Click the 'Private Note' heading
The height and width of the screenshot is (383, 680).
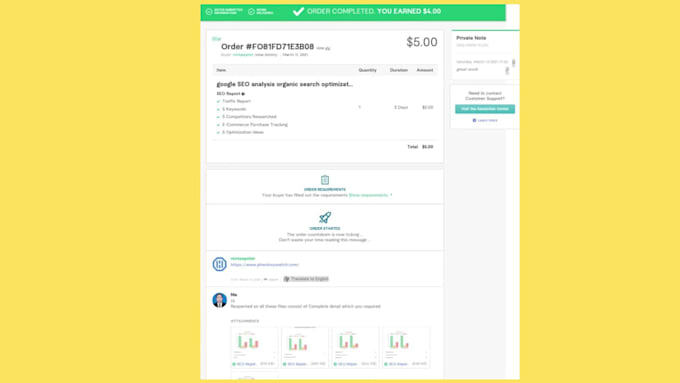471,38
